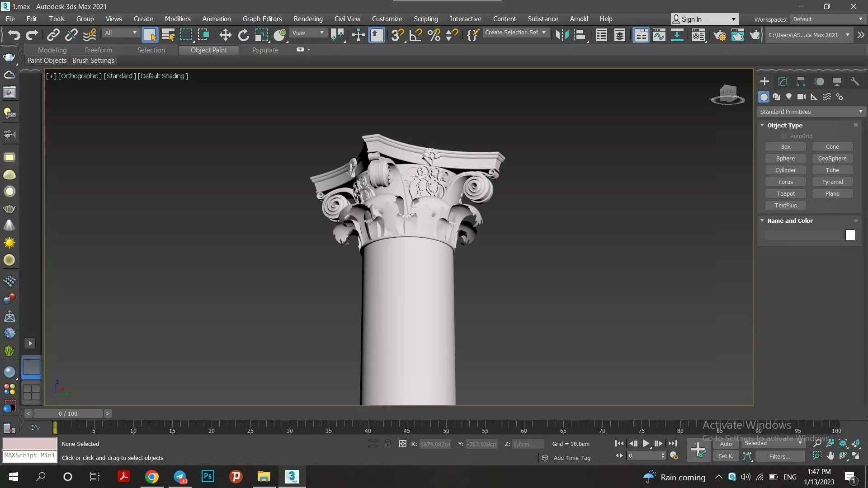Open the Modify panel tab icon
Screen dimensions: 868x488
783,81
